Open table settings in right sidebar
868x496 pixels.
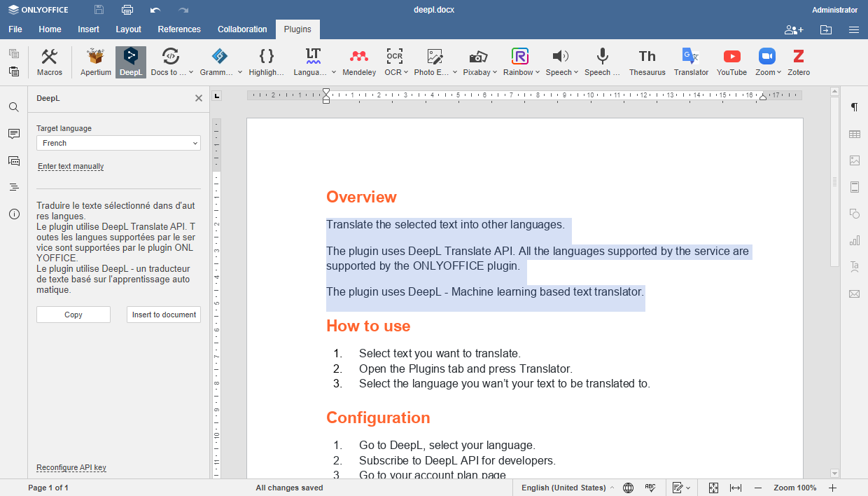pos(854,134)
